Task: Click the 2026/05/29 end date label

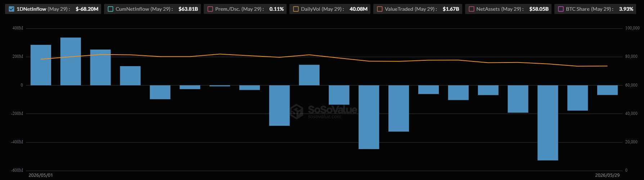Action: click(607, 175)
